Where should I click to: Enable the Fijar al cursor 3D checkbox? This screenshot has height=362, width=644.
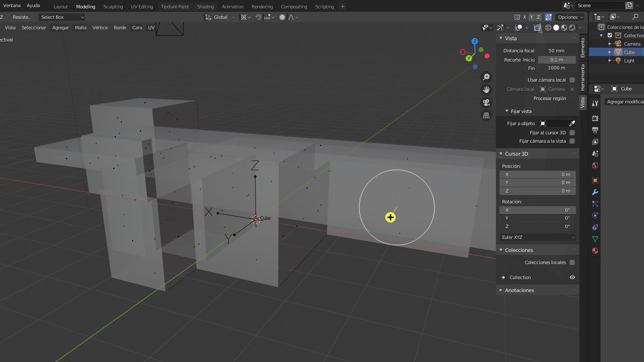pyautogui.click(x=572, y=132)
